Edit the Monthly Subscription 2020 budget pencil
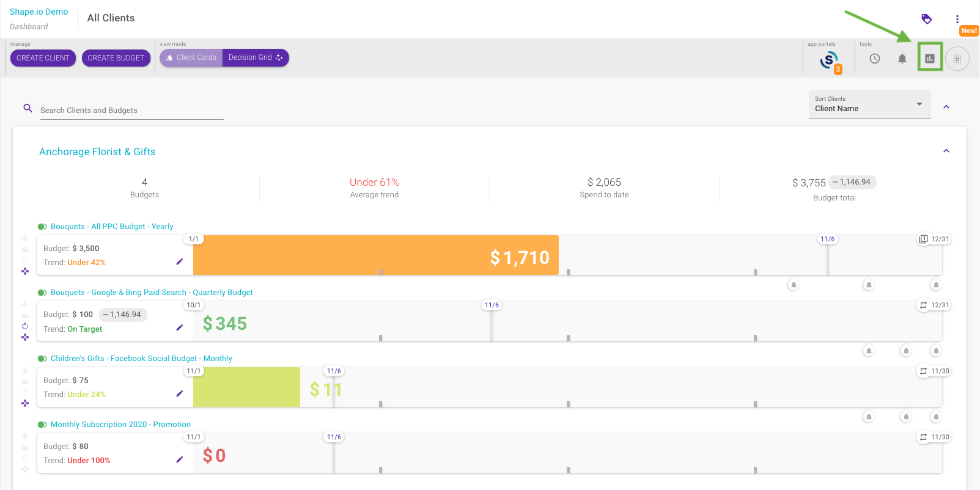 click(180, 459)
